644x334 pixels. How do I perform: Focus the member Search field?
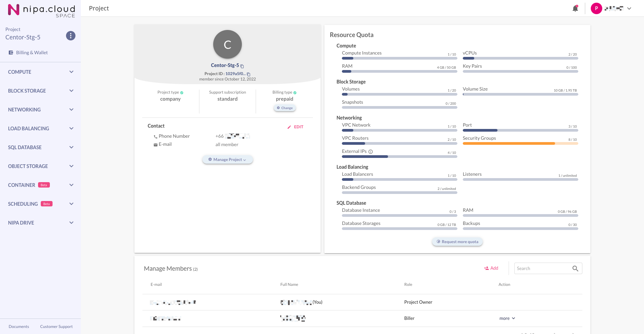point(542,268)
